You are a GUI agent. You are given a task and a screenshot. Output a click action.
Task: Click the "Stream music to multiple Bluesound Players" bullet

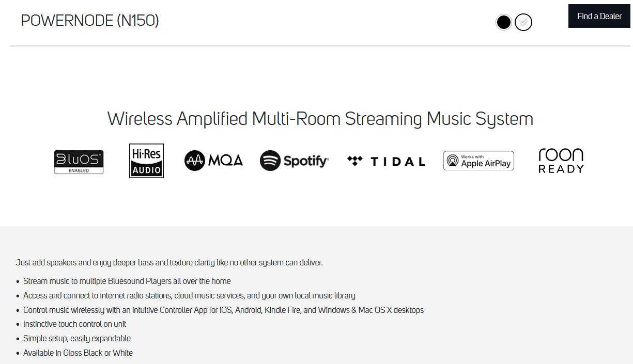tap(127, 281)
